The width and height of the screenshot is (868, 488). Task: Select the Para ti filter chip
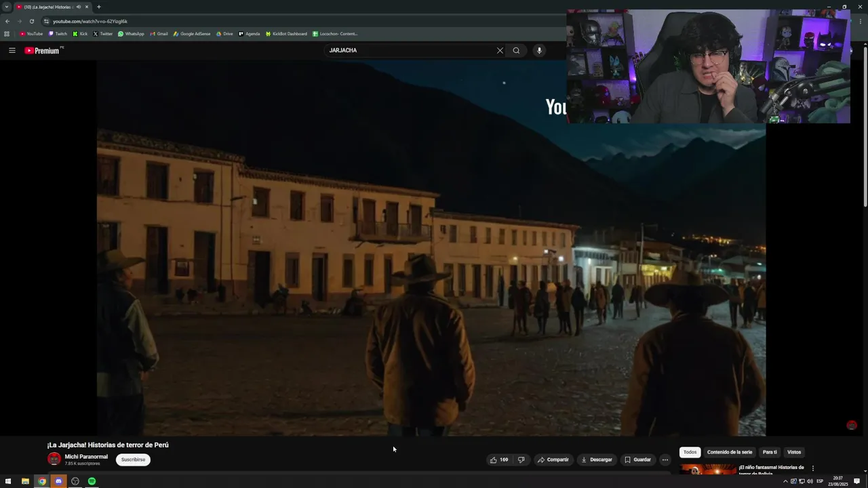tap(770, 452)
